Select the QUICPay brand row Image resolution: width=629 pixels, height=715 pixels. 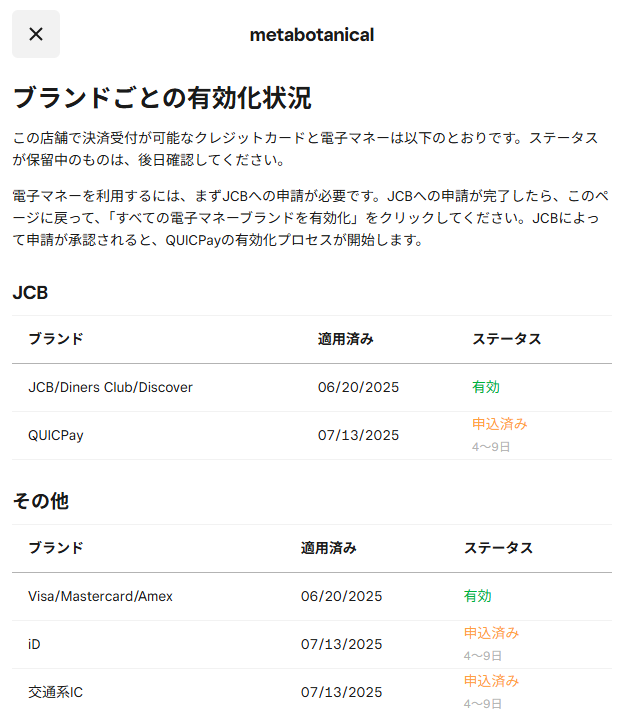[312, 435]
